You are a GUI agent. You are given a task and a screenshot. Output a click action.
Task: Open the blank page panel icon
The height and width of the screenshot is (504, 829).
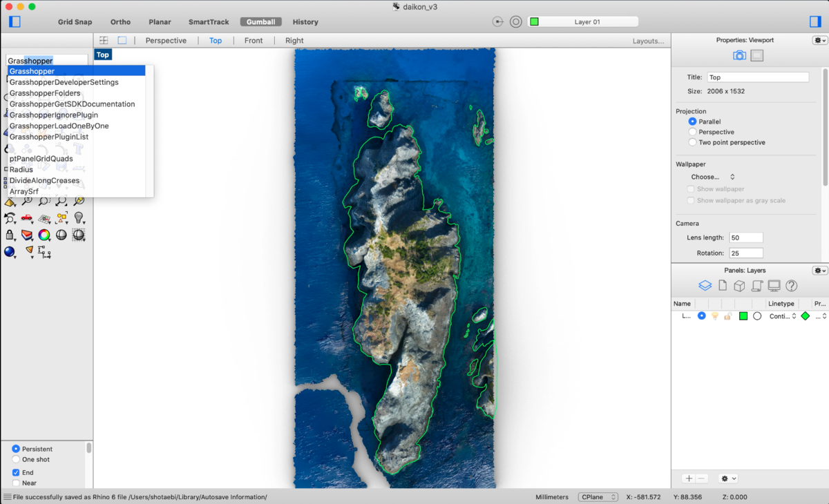[723, 285]
